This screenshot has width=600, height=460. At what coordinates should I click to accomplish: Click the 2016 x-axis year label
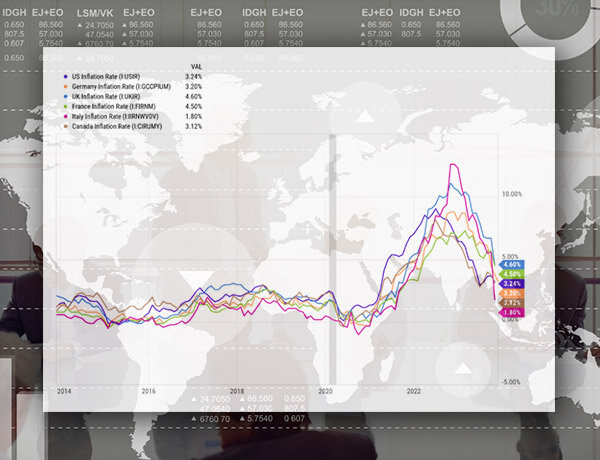coord(148,391)
